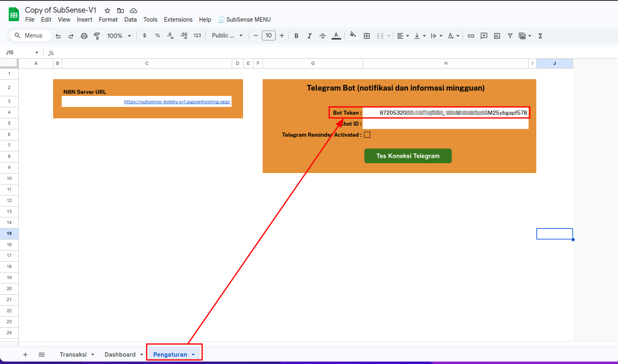
Task: Open the fill color picker
Action: tap(353, 36)
